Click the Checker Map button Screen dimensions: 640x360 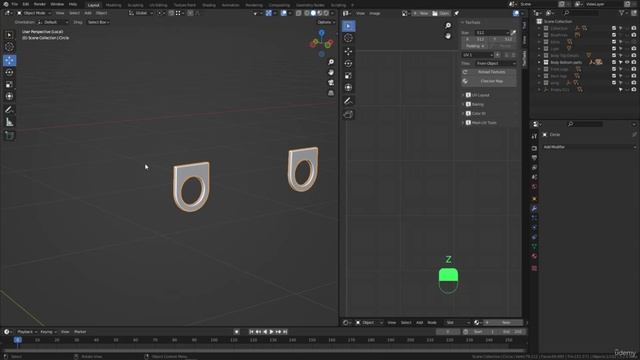[x=489, y=81]
